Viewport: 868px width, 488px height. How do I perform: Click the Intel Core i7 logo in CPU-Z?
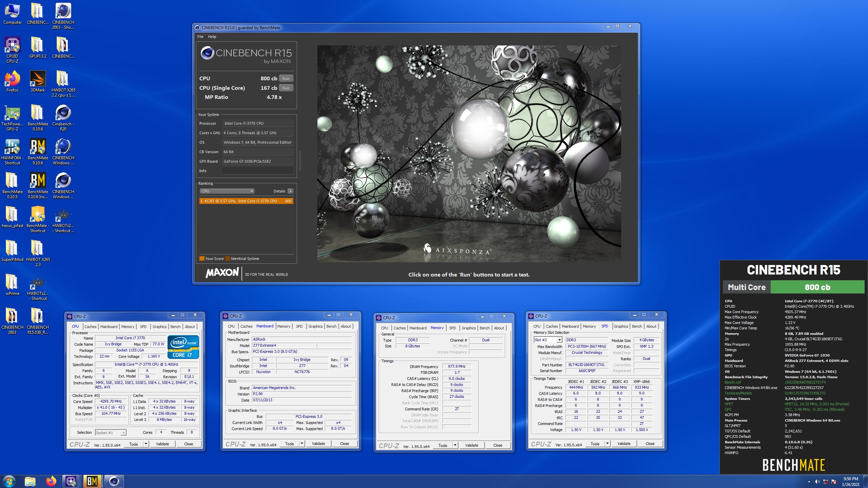(183, 347)
